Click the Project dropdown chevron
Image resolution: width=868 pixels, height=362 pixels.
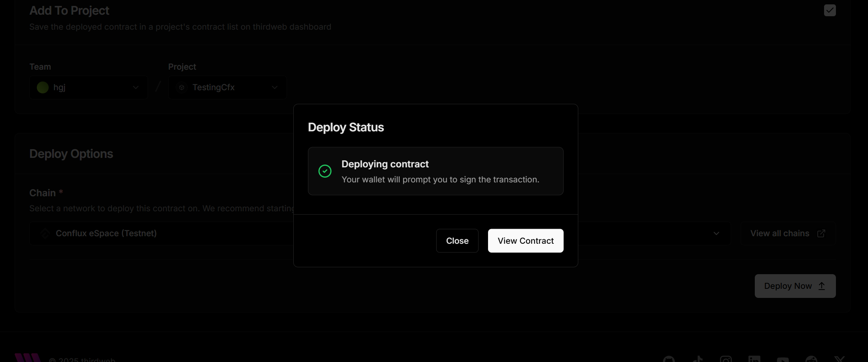click(x=274, y=87)
